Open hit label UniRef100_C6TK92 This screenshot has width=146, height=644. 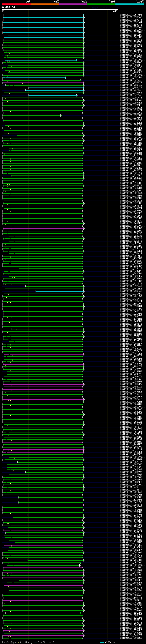(x=131, y=15)
